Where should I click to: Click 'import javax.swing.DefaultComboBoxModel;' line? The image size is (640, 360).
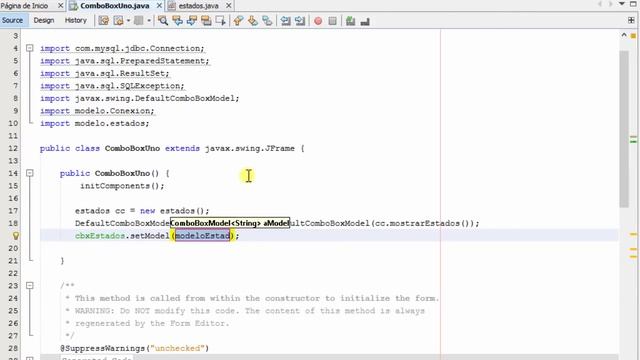pos(140,98)
